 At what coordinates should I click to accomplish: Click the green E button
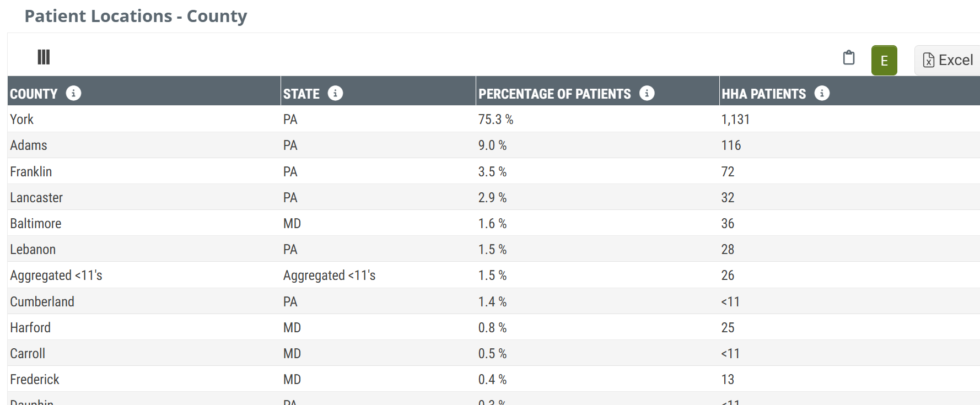click(x=884, y=60)
